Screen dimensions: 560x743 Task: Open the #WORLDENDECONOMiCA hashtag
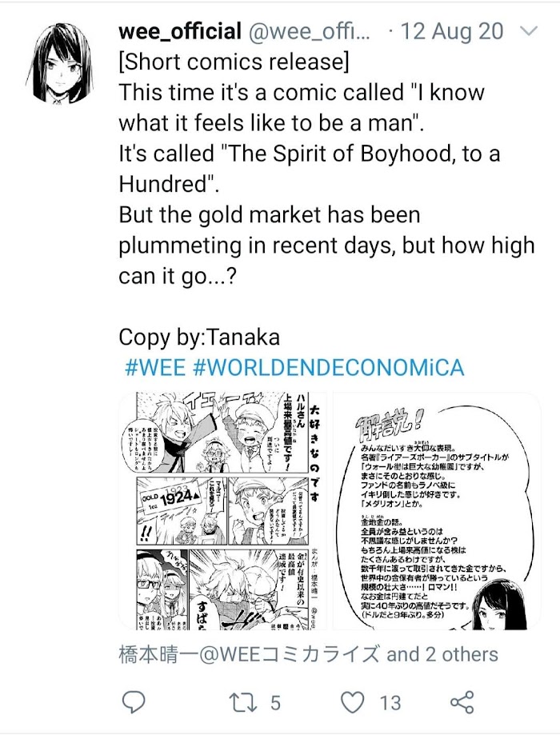pyautogui.click(x=329, y=368)
